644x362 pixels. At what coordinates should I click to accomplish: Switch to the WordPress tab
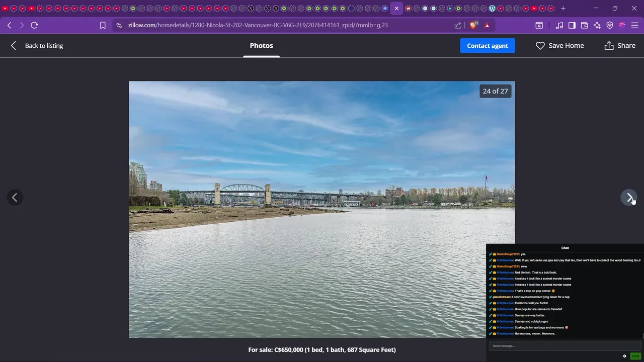point(492,9)
